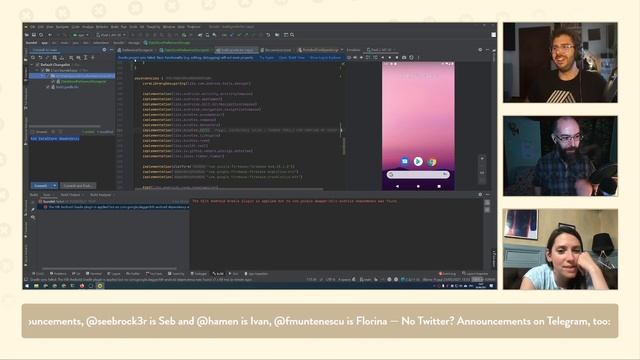This screenshot has width=640, height=360.
Task: Open the Build menu in the menu bar
Action: (115, 27)
